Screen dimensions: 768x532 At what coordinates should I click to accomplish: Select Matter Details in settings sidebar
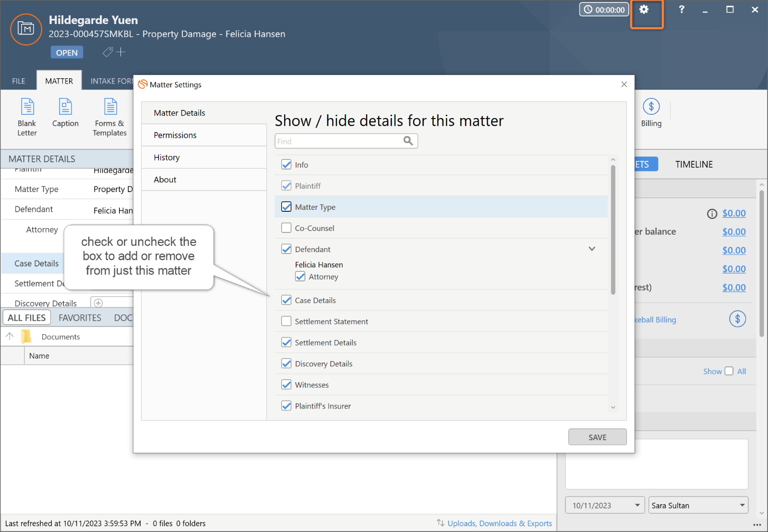click(x=204, y=113)
